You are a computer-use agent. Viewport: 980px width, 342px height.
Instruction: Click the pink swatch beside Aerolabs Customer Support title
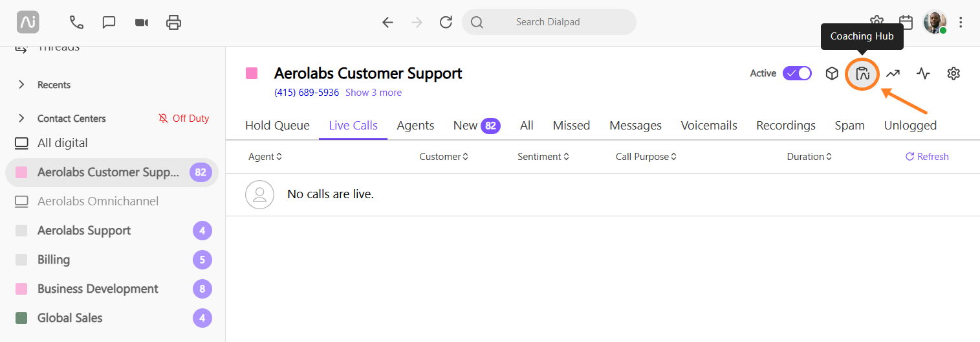click(252, 73)
